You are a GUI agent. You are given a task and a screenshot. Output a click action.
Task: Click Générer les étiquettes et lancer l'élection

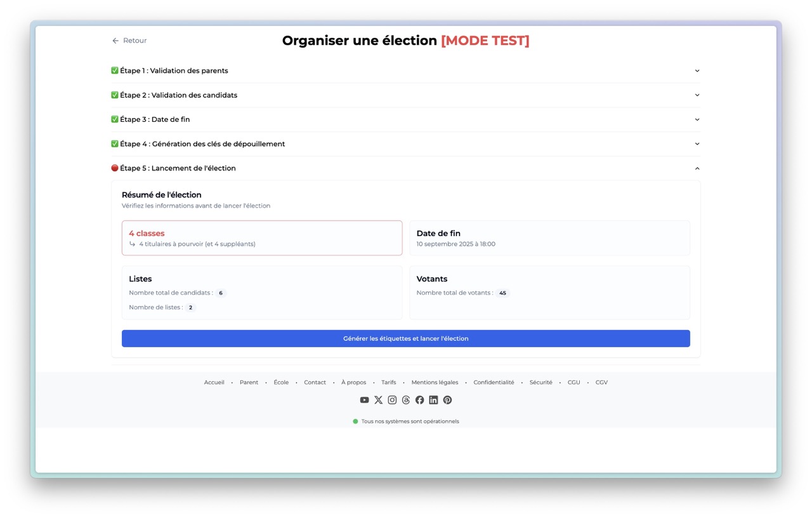(x=406, y=338)
